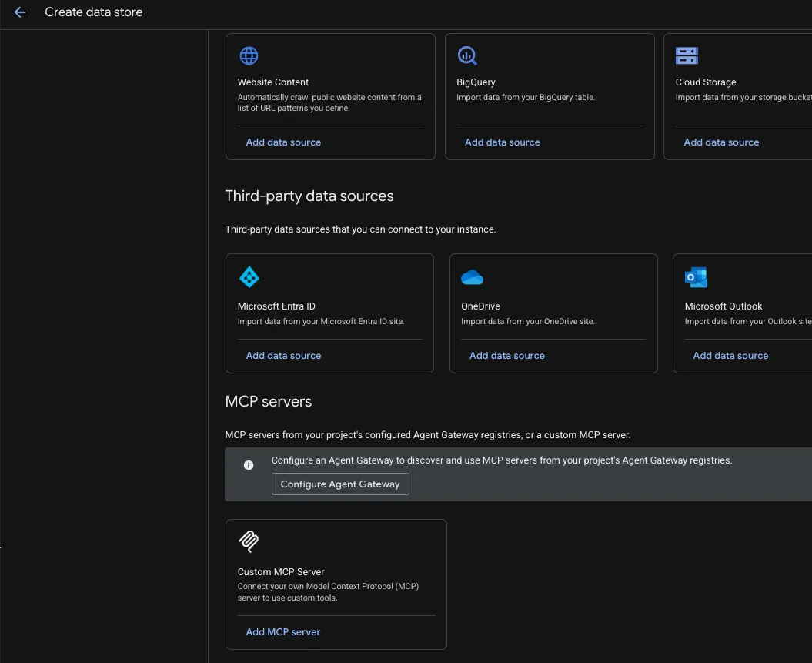Viewport: 812px width, 663px height.
Task: Add data source for Microsoft Outlook
Action: (730, 355)
